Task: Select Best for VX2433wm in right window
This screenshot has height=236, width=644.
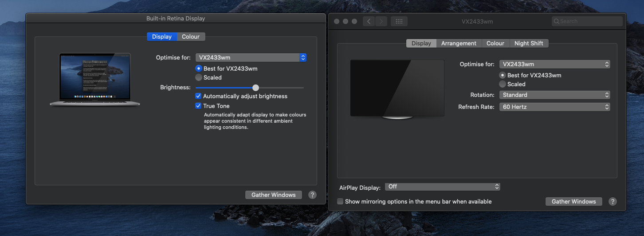Action: point(503,75)
